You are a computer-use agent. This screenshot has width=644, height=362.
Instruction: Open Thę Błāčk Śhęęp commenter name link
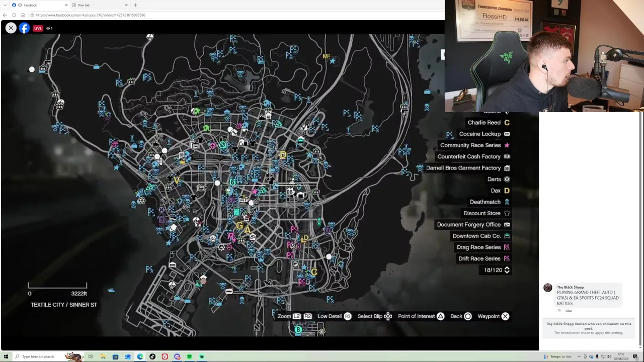570,288
